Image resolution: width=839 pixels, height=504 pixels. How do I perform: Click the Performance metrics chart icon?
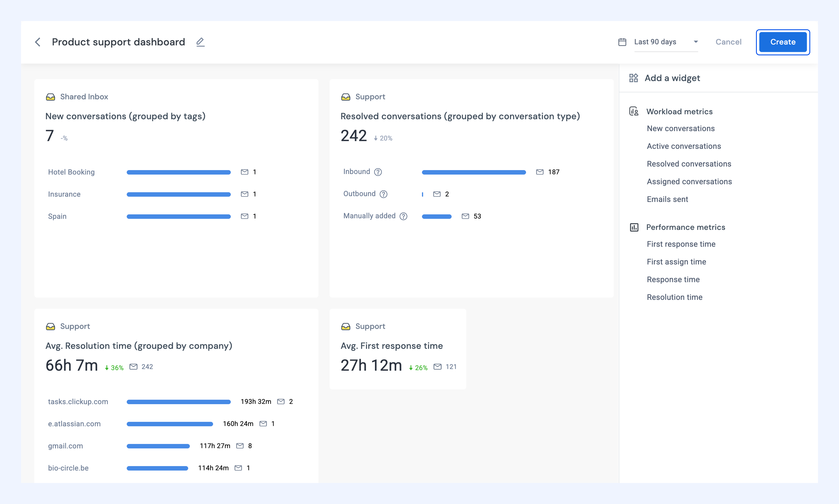click(x=634, y=227)
